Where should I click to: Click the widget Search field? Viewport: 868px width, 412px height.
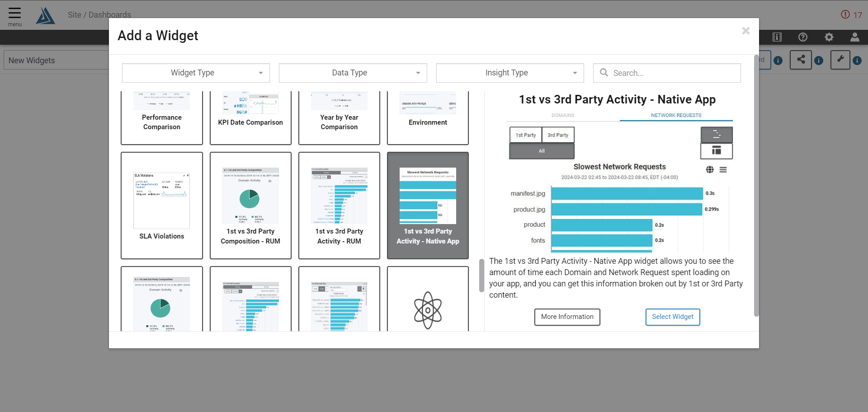[x=667, y=73]
